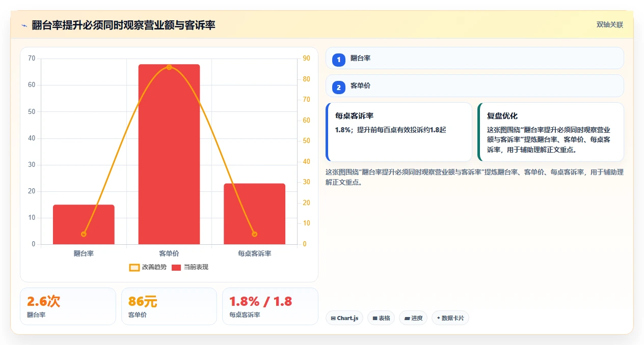Image resolution: width=644 pixels, height=345 pixels.
Task: Click the right axis value 90
Action: [x=306, y=59]
